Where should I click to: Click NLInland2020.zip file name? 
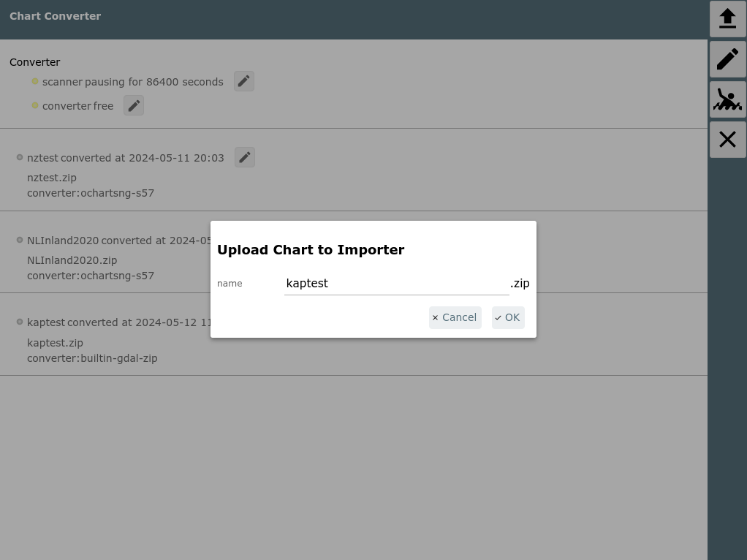pyautogui.click(x=72, y=260)
